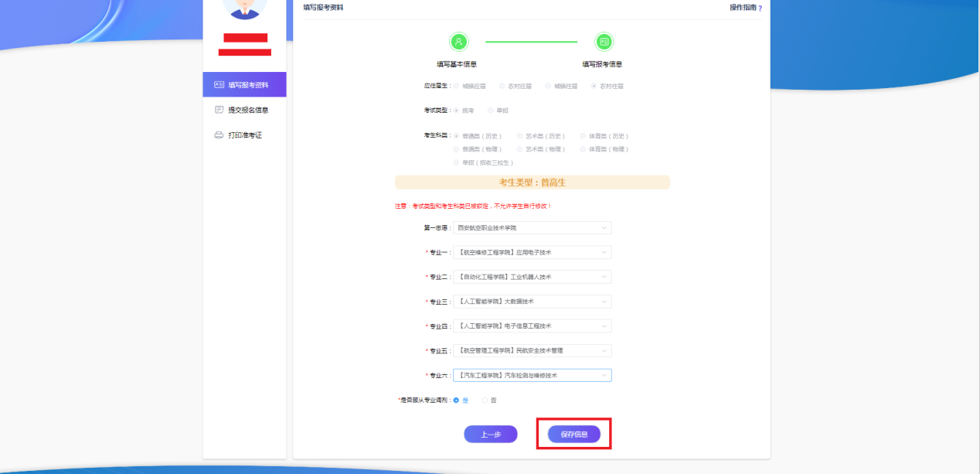Expand the 专业六 dropdown arrow
Screen dimensions: 980x474
click(x=603, y=375)
